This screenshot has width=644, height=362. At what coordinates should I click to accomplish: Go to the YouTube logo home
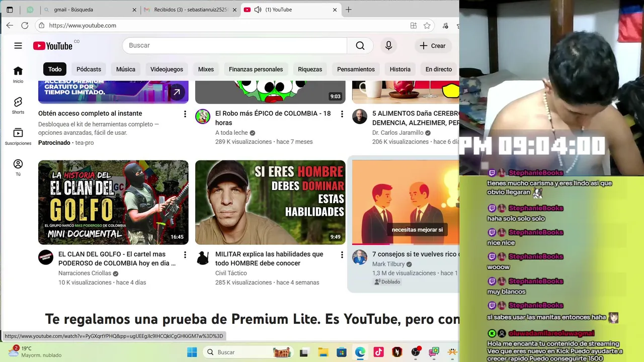tap(53, 46)
